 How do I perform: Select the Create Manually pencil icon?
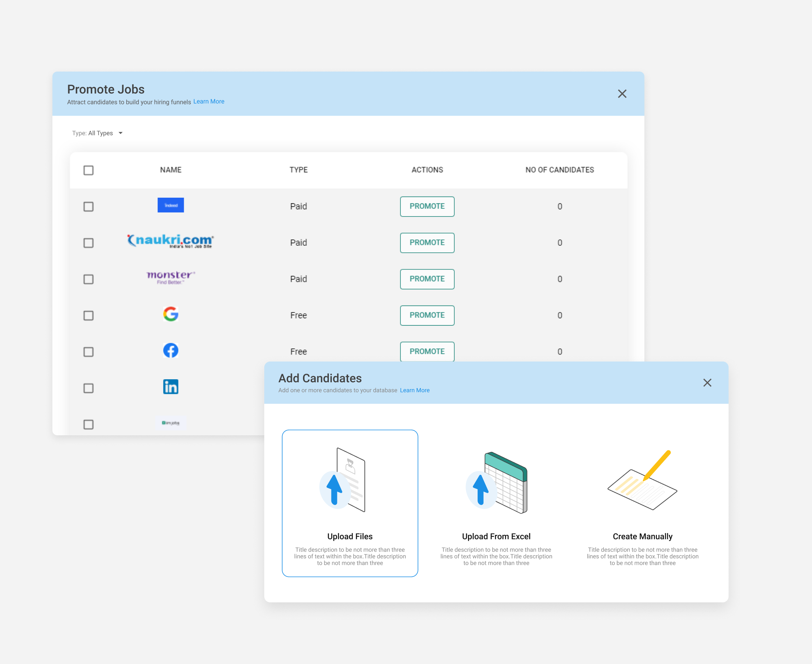[x=643, y=481]
